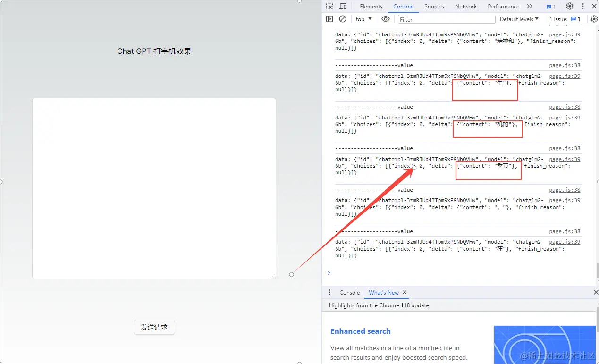Select the What's New drawer tab
The height and width of the screenshot is (364, 599).
point(384,293)
